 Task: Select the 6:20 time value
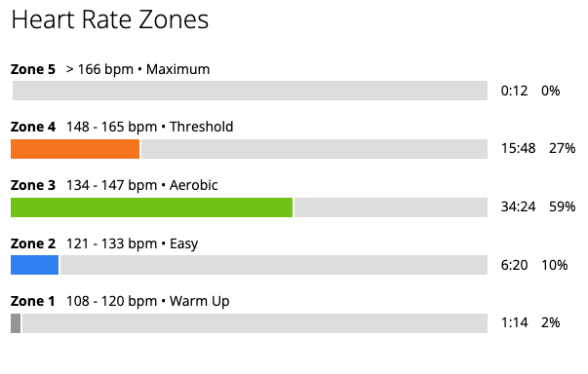(514, 265)
